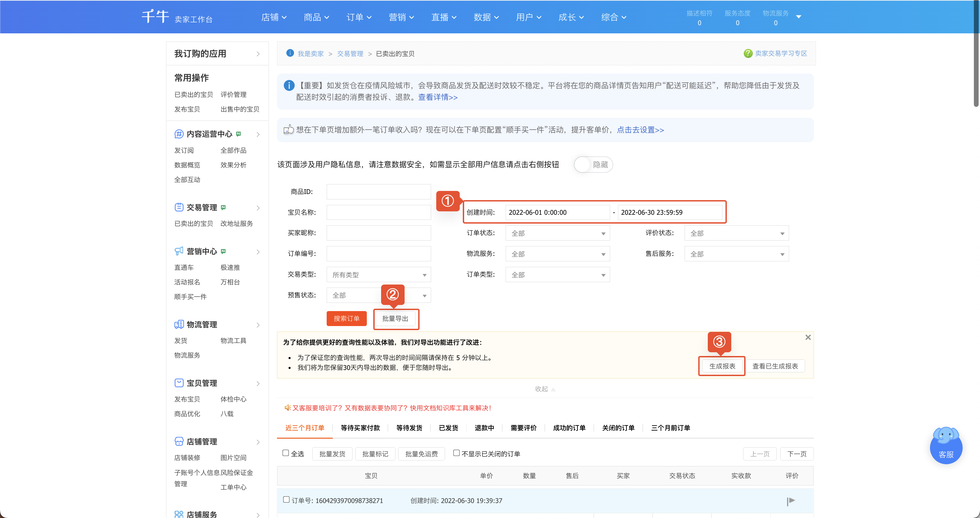980x518 pixels.
Task: Click the 物流管理 truck icon
Action: click(179, 325)
